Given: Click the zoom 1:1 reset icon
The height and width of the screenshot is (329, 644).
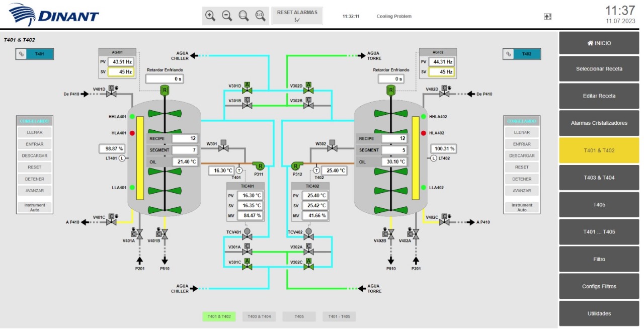Looking at the screenshot, I should [260, 16].
